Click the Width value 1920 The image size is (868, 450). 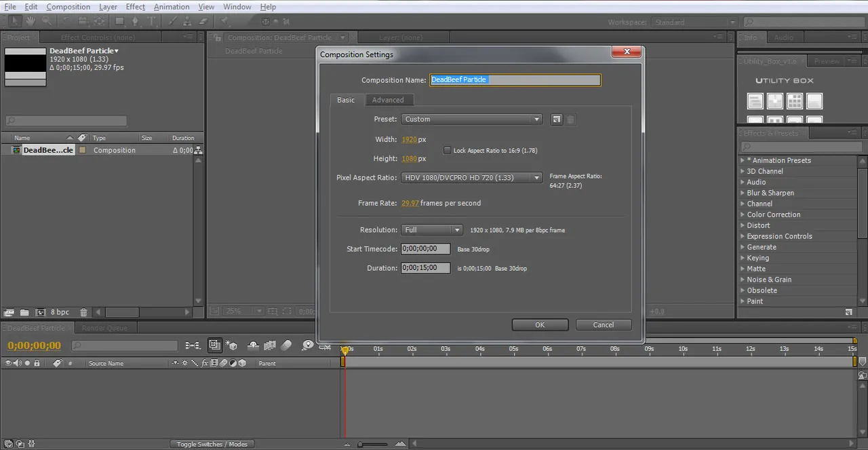[x=409, y=140]
